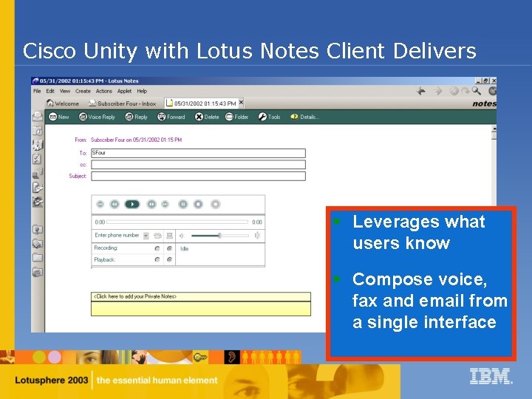
Task: Click inside the To field
Action: click(x=198, y=153)
